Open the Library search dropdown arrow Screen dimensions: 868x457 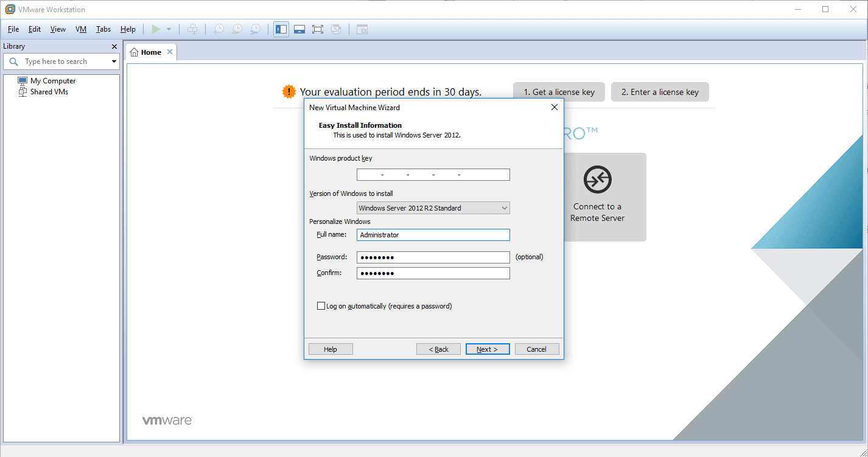pyautogui.click(x=114, y=61)
